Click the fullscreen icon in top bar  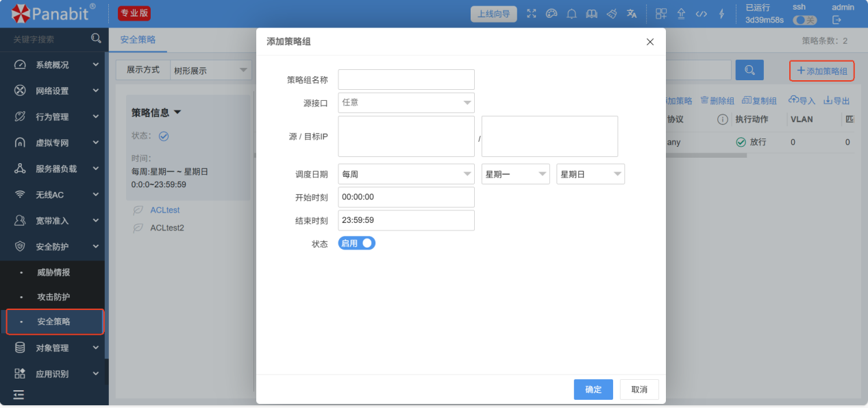pos(532,14)
